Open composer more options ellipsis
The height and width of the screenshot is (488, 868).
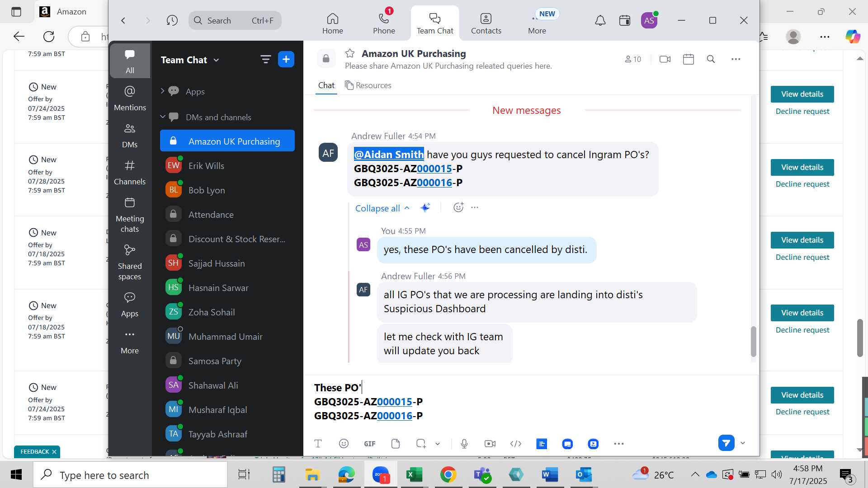619,444
